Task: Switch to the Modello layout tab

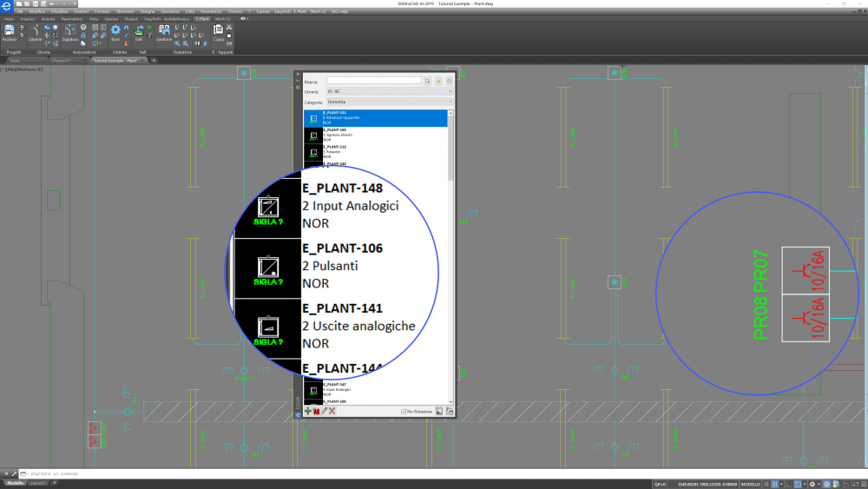Action: click(x=15, y=483)
